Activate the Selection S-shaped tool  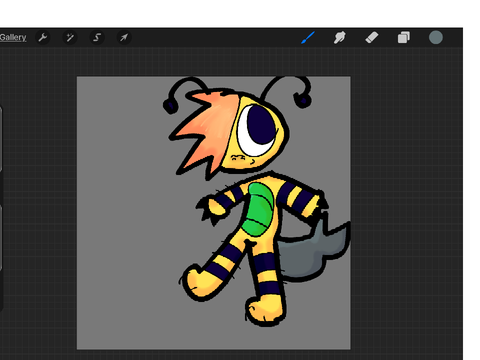pyautogui.click(x=97, y=37)
